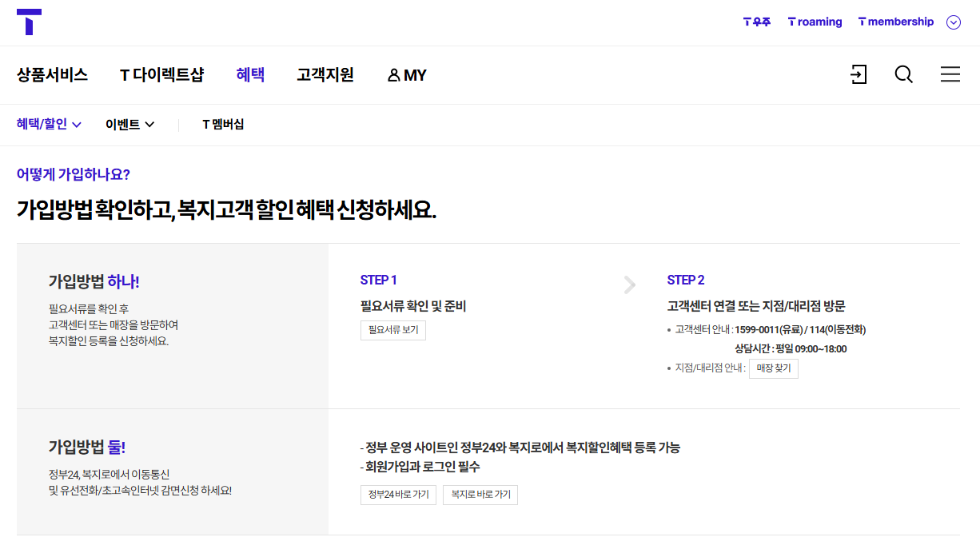The image size is (980, 549).
Task: Click the 어떻게 가입하나요? text
Action: [x=74, y=174]
